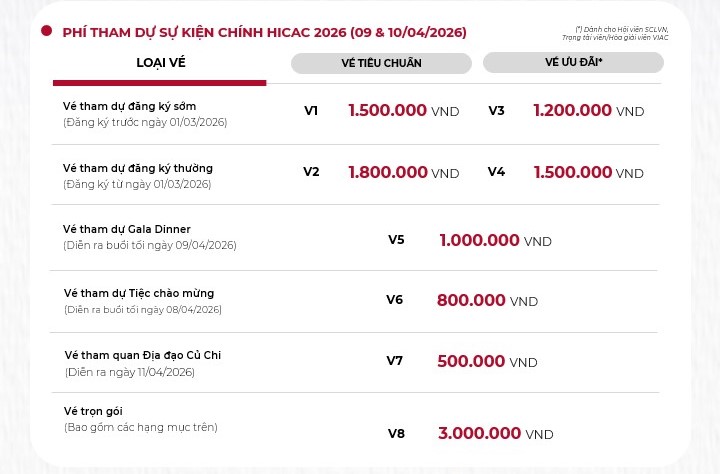Image resolution: width=720 pixels, height=474 pixels.
Task: Click the V6 ticket code
Action: coord(394,299)
